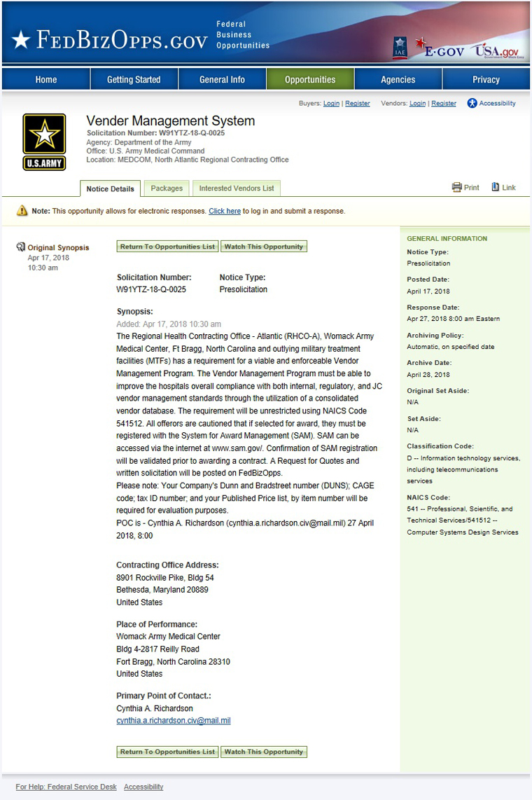532x800 pixels.
Task: Switch to the Packages tab
Action: [x=167, y=188]
